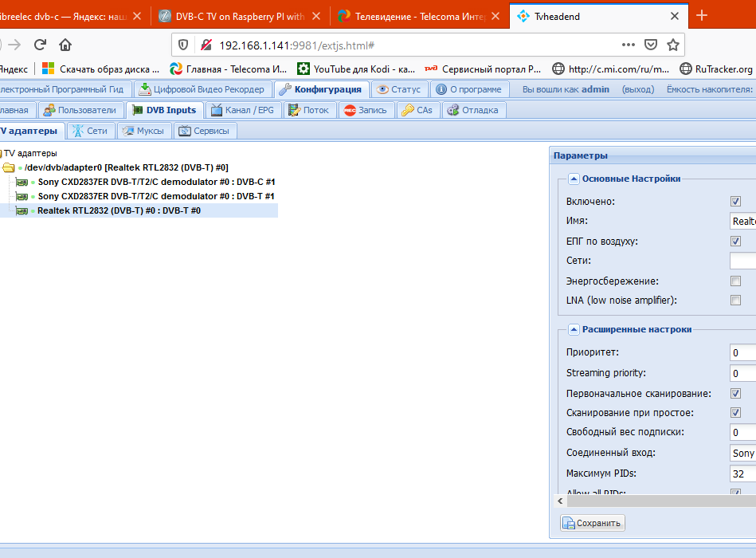Bookmark this page with the star icon
Viewport: 756px width, 558px height.
click(x=673, y=45)
